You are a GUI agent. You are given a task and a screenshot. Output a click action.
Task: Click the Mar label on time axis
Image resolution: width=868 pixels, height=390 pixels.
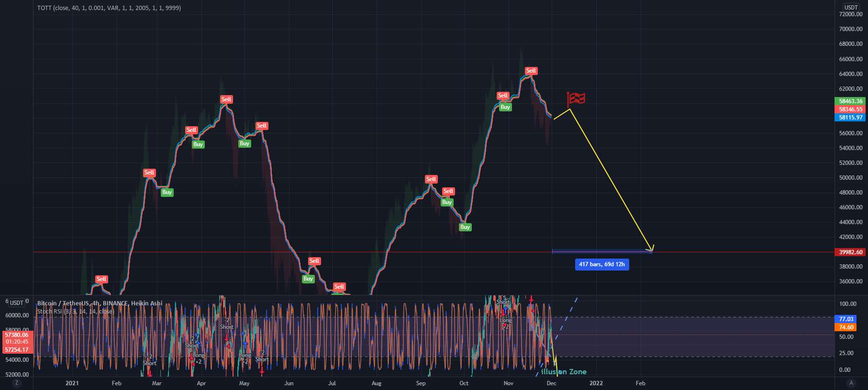[x=156, y=383]
